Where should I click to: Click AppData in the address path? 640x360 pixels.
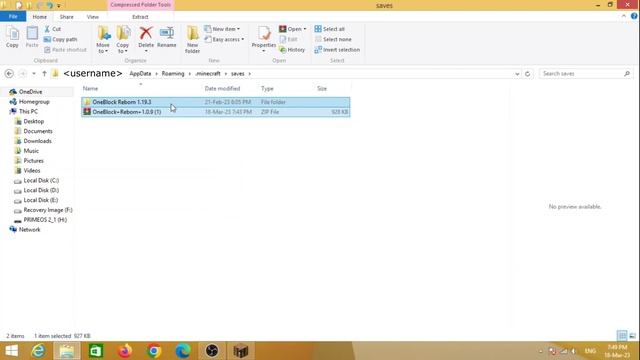(x=140, y=73)
